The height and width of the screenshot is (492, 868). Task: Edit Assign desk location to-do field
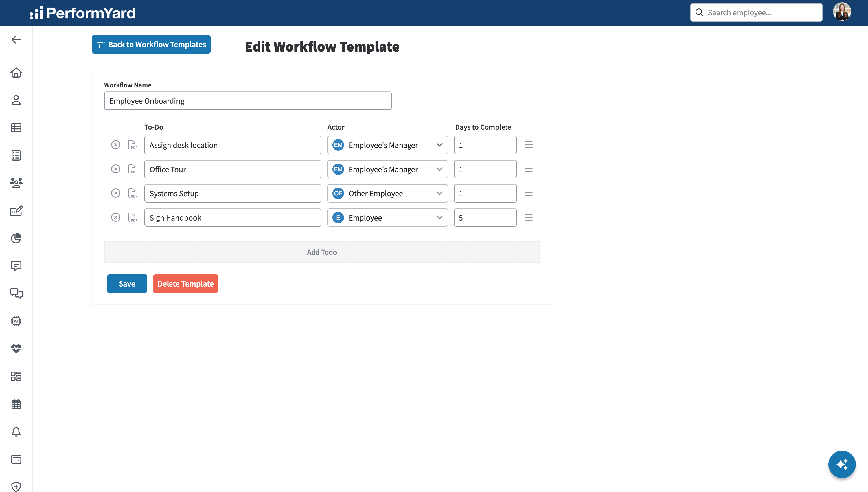point(233,145)
